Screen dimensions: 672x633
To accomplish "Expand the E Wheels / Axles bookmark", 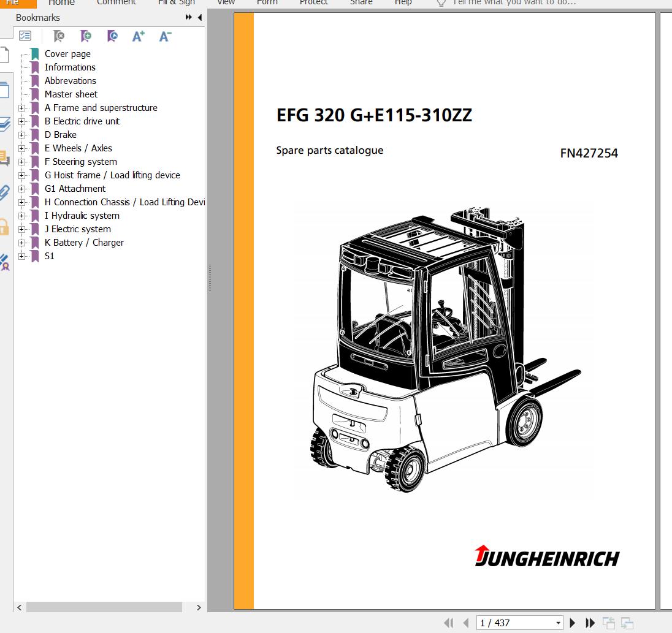I will (x=21, y=149).
